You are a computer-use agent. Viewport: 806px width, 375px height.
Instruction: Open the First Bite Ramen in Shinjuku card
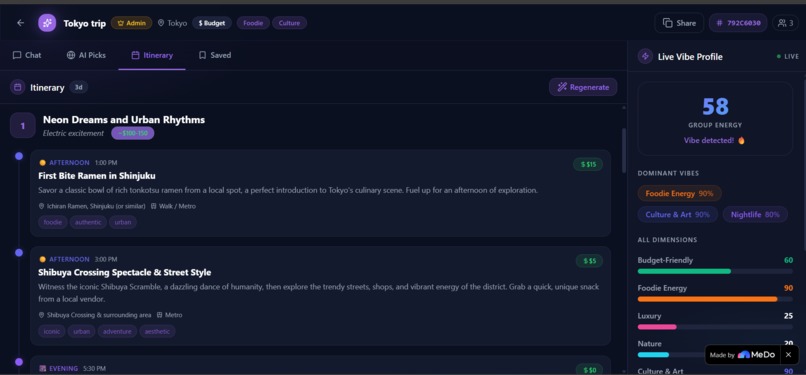(x=320, y=193)
